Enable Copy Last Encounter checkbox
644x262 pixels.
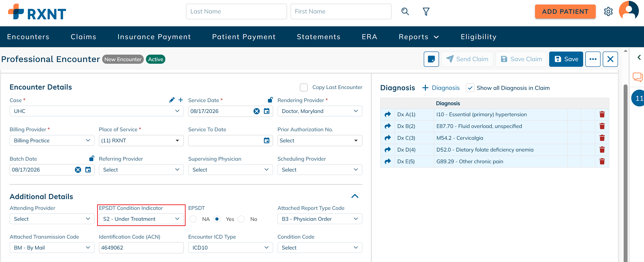(304, 87)
